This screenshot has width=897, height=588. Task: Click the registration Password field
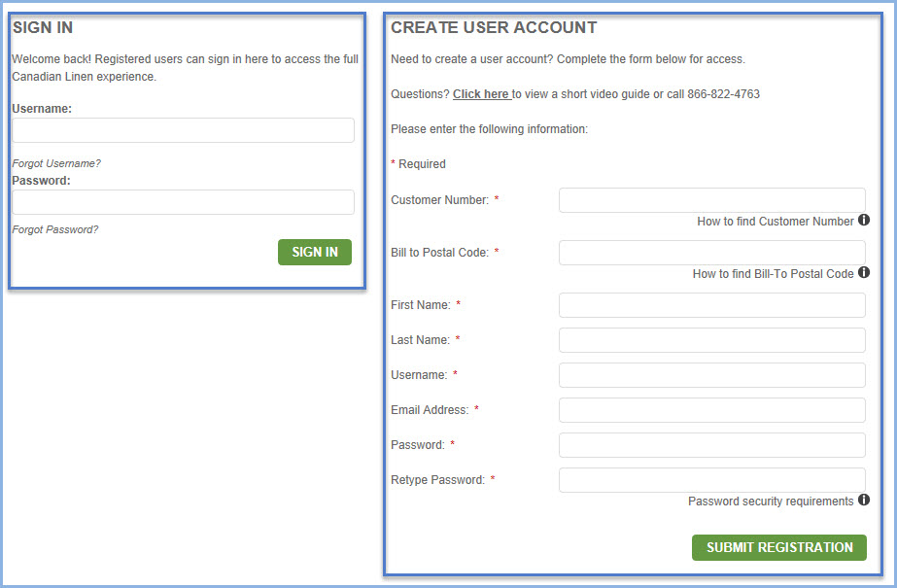point(711,445)
